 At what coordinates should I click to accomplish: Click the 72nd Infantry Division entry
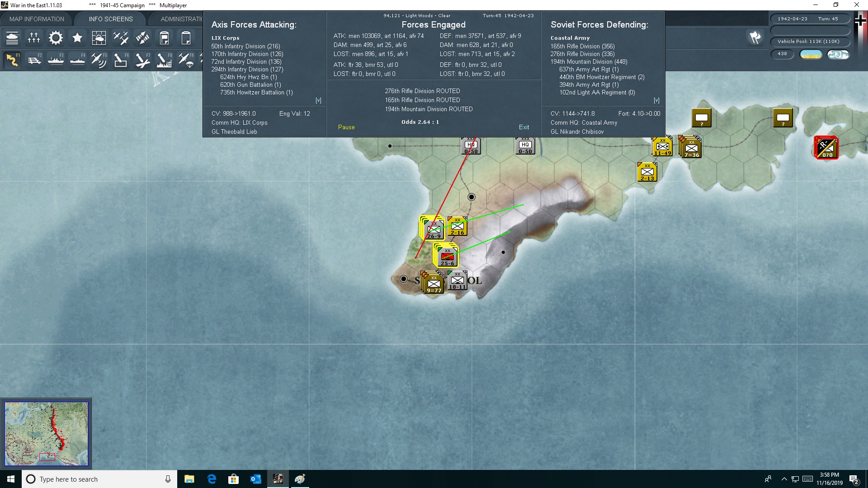(x=246, y=61)
